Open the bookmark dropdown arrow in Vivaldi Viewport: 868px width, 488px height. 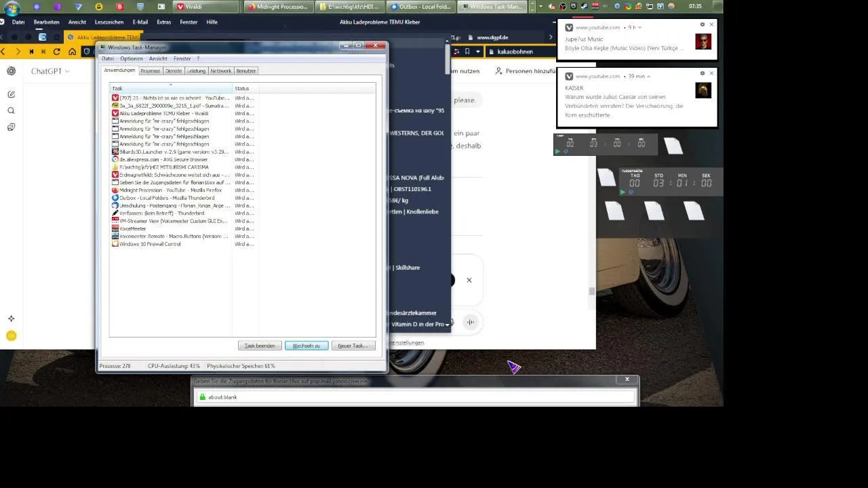point(478,52)
